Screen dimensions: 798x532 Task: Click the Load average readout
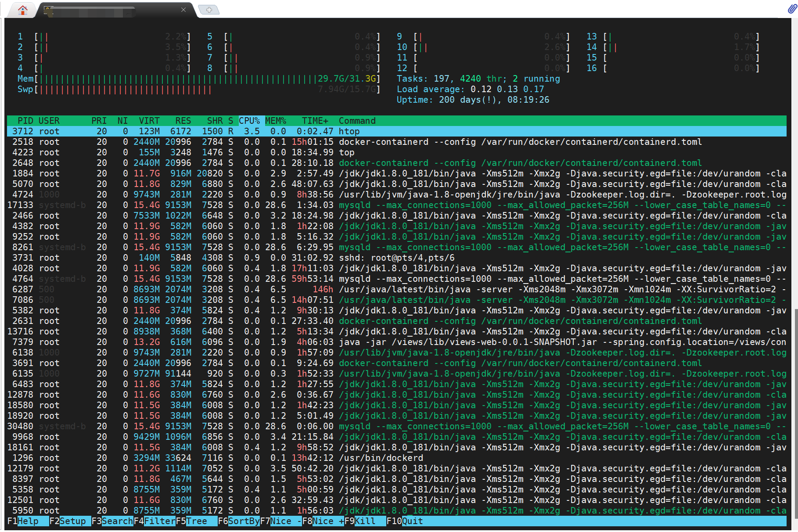tap(470, 89)
